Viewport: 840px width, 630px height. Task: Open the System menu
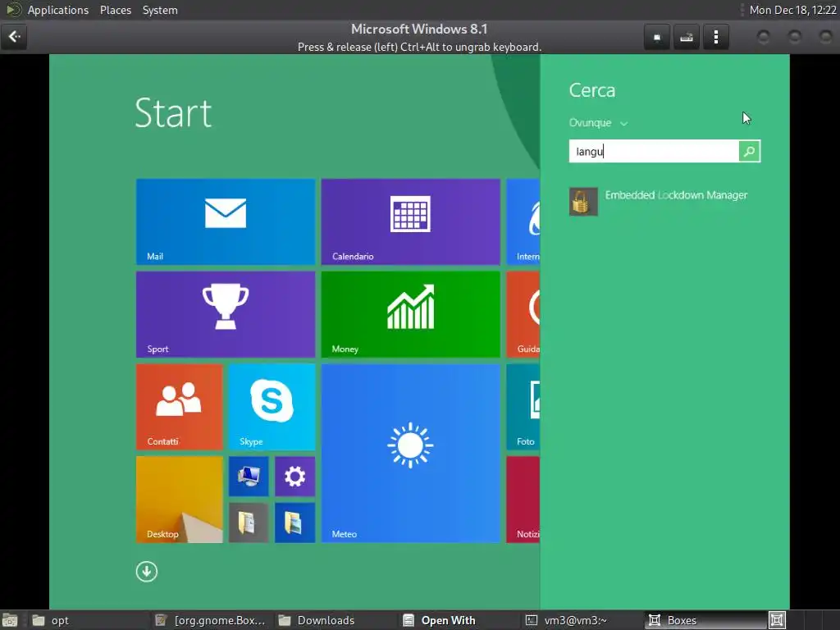[160, 10]
